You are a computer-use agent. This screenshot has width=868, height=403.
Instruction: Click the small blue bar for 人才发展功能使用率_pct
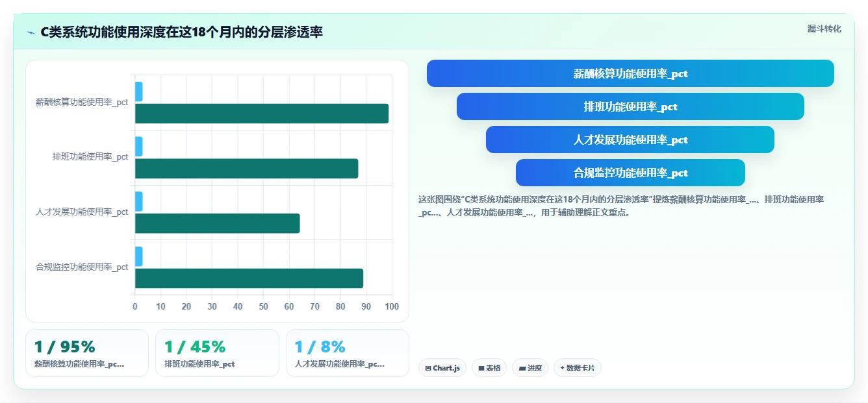coord(138,201)
